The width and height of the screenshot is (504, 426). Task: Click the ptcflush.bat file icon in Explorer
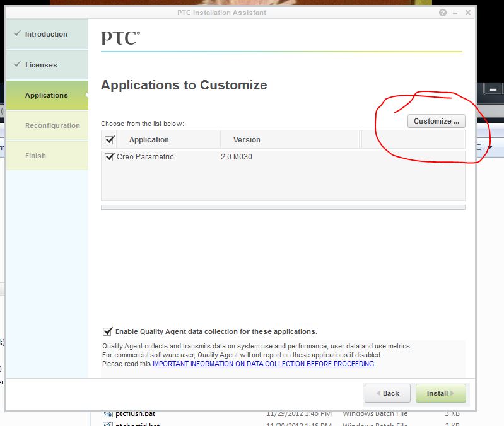coord(108,413)
